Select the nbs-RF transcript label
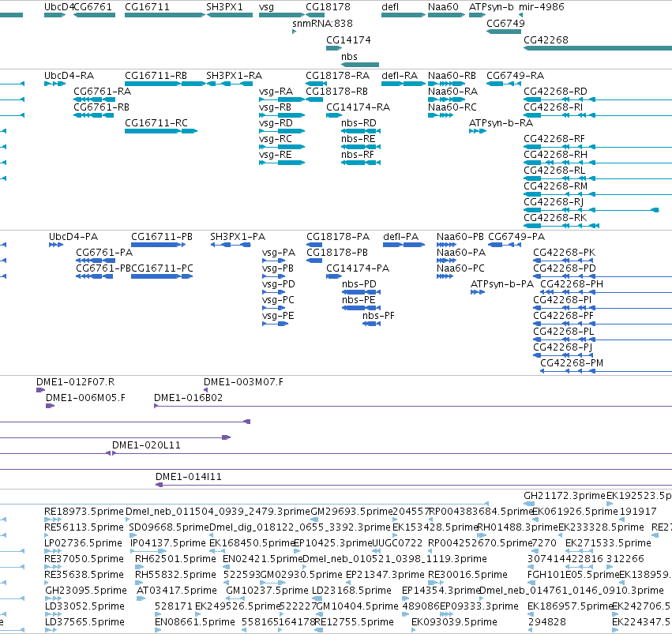Screen dimensions: 672x634 358,155
